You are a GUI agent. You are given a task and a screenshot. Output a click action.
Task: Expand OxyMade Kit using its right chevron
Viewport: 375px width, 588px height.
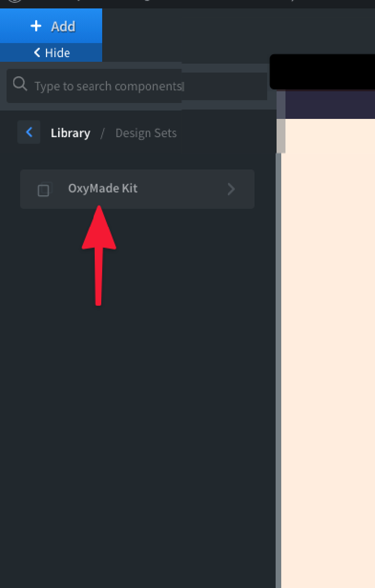(231, 189)
